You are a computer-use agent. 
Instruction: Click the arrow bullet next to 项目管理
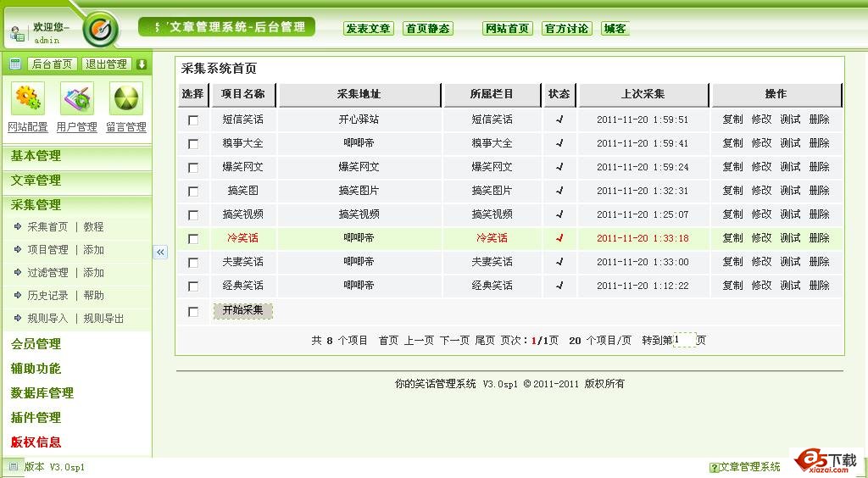[18, 249]
